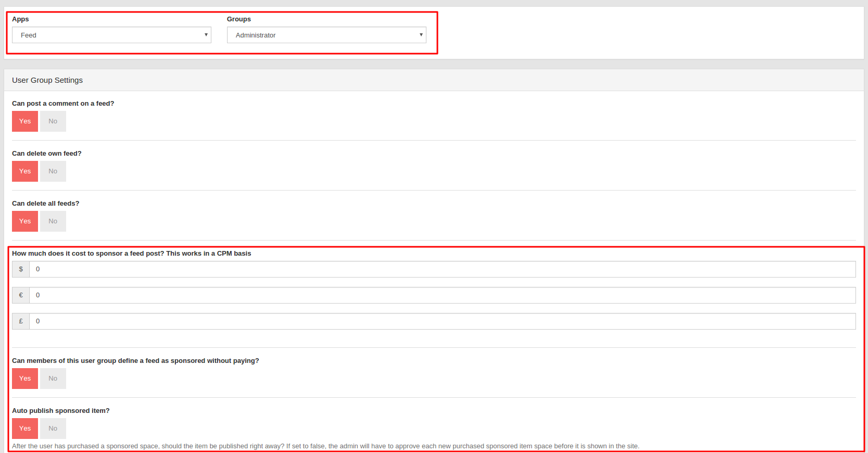Enable Yes under 'Can delete all feeds?'

25,221
